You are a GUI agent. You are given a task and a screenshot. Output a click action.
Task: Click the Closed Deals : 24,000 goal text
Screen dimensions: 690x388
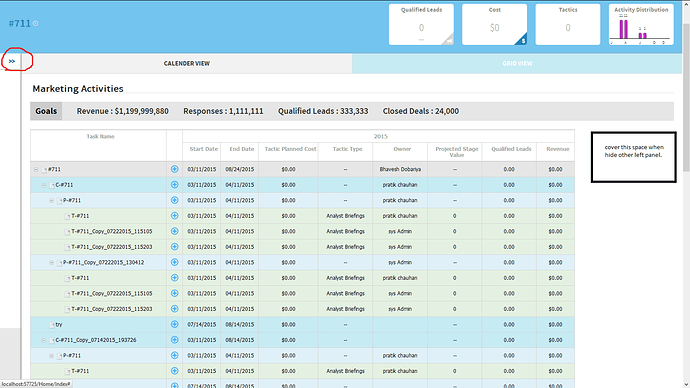421,111
